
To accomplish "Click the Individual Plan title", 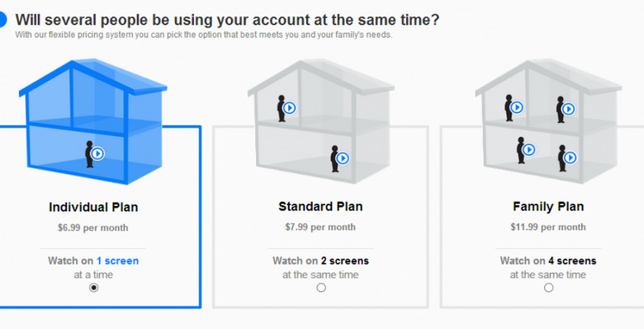I will (x=93, y=207).
